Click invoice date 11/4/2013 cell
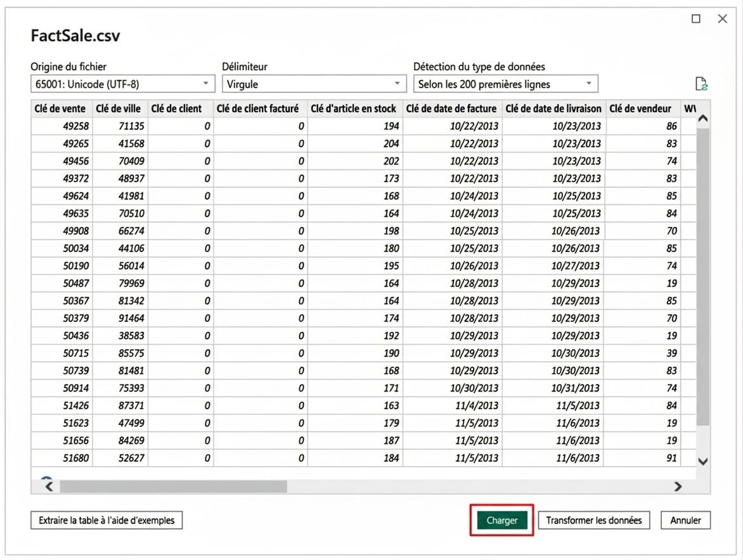 tap(453, 406)
